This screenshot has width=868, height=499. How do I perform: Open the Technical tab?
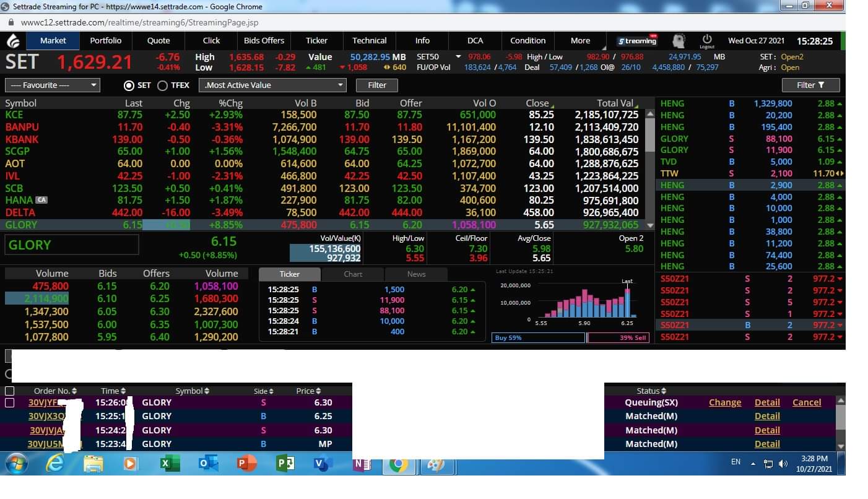coord(370,41)
